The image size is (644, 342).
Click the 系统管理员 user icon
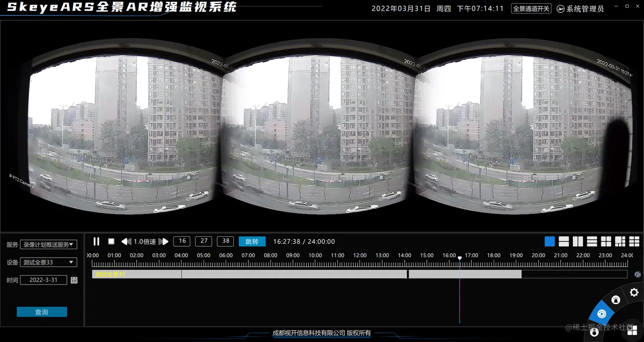(x=560, y=9)
